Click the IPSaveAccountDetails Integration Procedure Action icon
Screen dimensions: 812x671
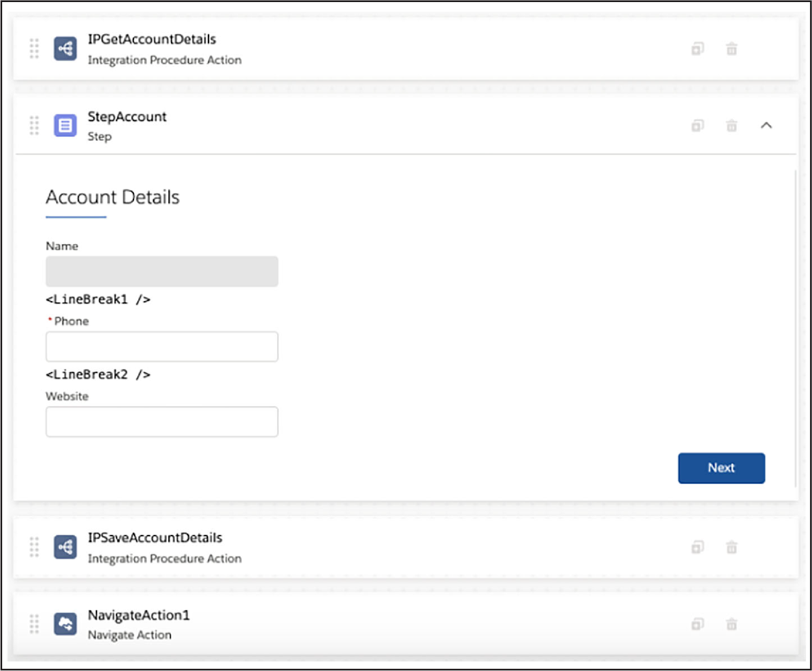pyautogui.click(x=65, y=547)
